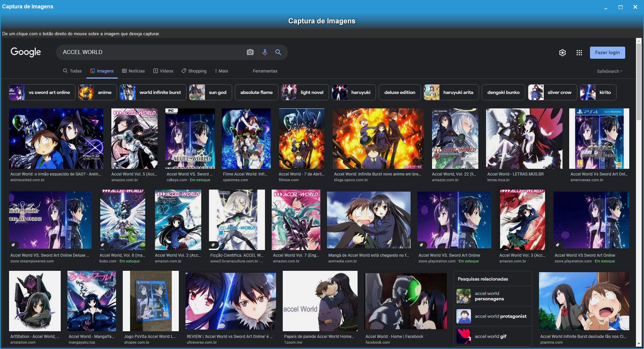The height and width of the screenshot is (349, 644).
Task: Open Ferramentas search tools
Action: point(265,71)
